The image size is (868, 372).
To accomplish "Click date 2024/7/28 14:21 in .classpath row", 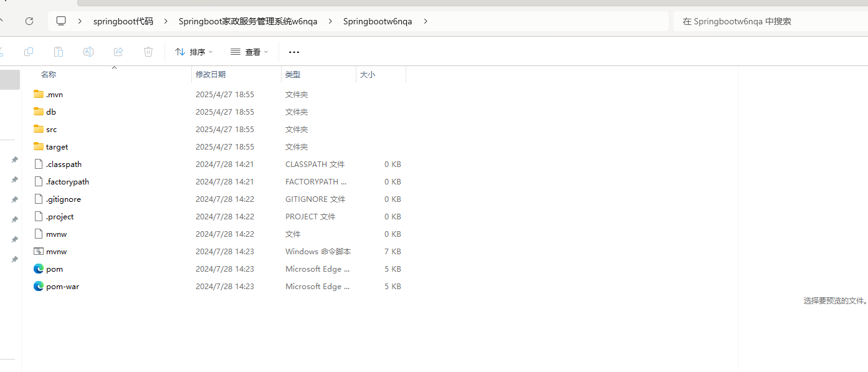I will tap(225, 165).
